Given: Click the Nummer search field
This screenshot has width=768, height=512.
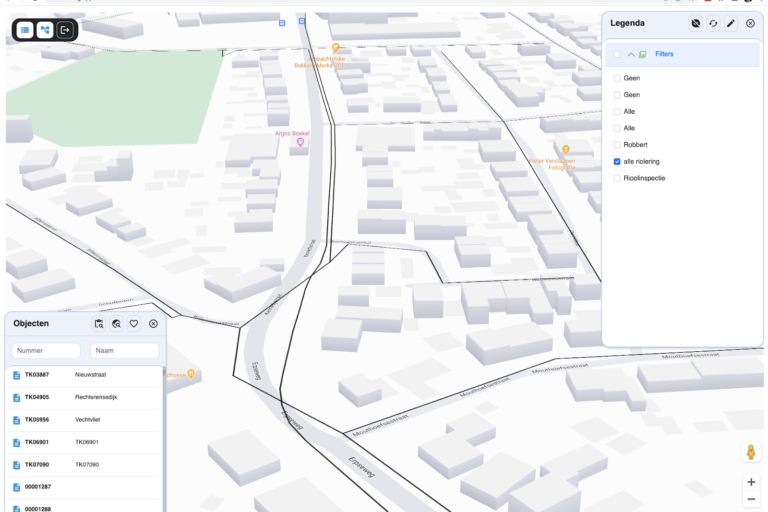Looking at the screenshot, I should point(46,351).
